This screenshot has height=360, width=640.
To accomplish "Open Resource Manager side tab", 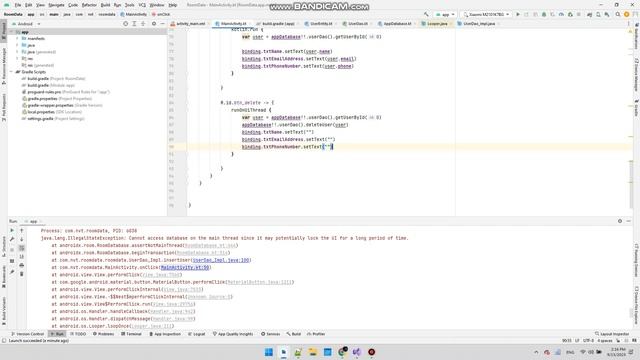I will [x=4, y=65].
